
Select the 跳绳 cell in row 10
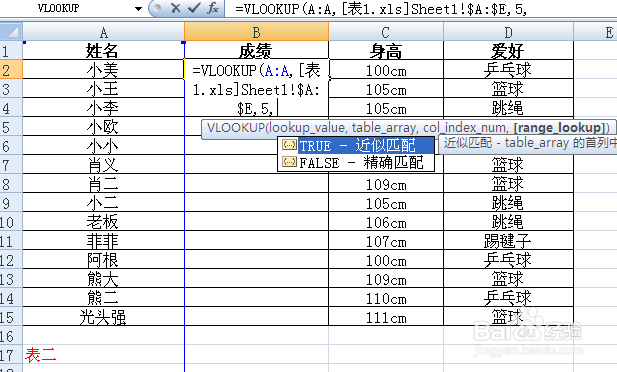tap(508, 222)
